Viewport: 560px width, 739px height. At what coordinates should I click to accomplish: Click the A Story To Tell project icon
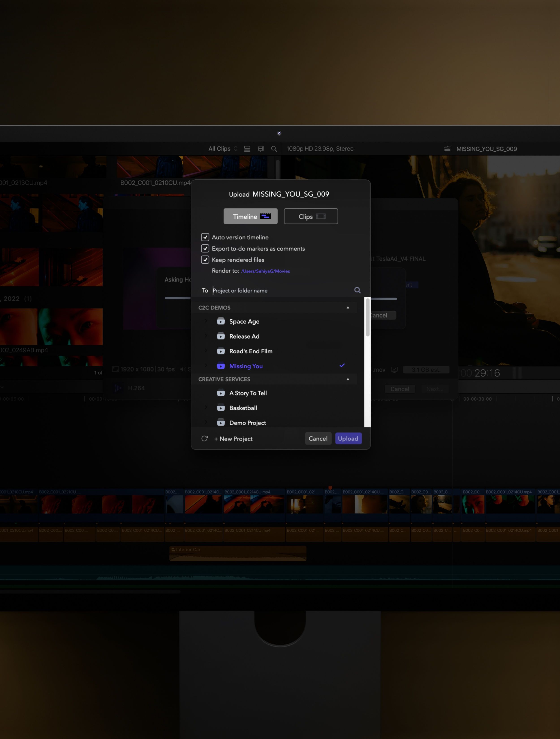click(x=221, y=393)
